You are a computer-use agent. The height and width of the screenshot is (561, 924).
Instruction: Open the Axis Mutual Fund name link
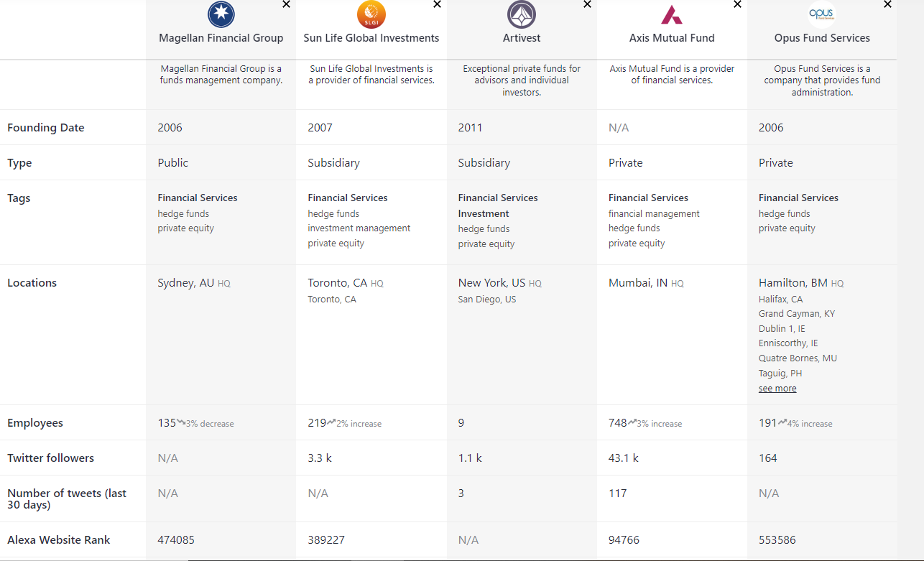[672, 38]
